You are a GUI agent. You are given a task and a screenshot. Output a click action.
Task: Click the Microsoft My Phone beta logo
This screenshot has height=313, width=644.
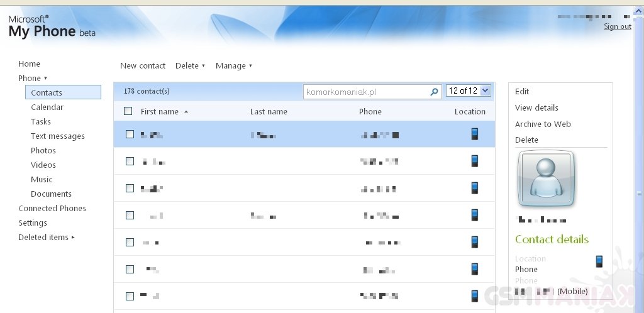click(x=52, y=26)
